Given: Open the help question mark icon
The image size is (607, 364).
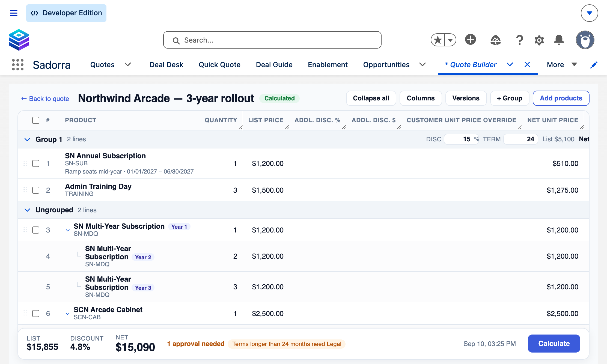Looking at the screenshot, I should (520, 40).
